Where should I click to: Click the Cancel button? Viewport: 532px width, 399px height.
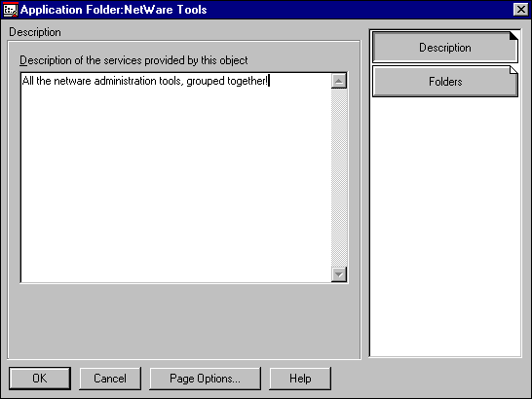coord(110,379)
